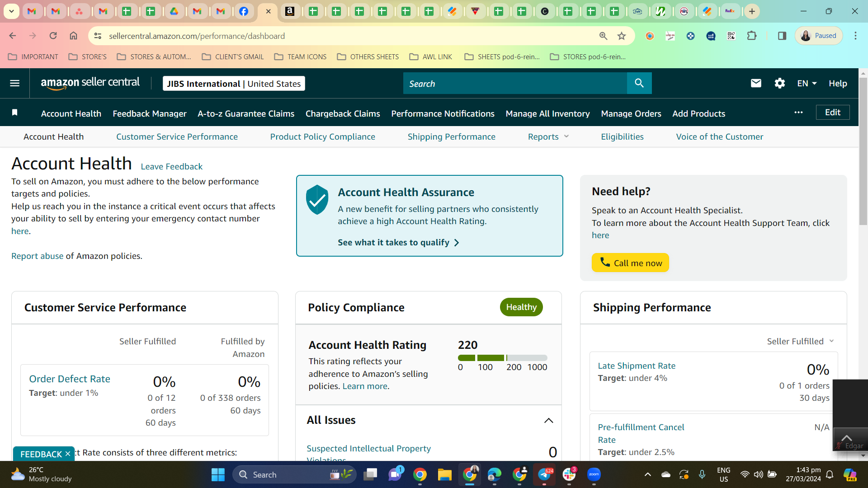Click the Leave Feedback link
This screenshot has height=488, width=868.
click(171, 166)
